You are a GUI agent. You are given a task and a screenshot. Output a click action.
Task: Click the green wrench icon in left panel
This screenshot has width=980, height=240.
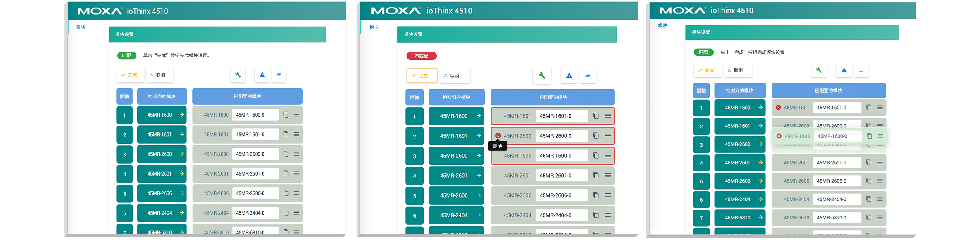pyautogui.click(x=238, y=75)
